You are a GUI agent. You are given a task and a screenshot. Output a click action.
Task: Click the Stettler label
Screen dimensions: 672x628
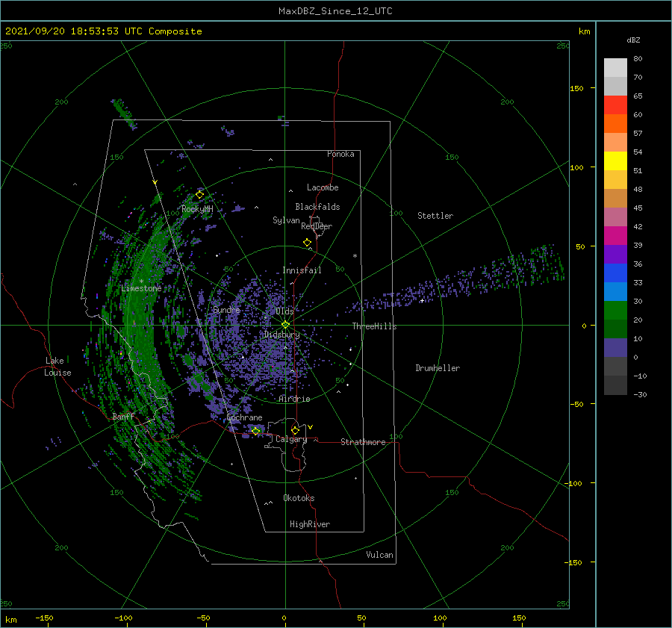click(x=435, y=216)
